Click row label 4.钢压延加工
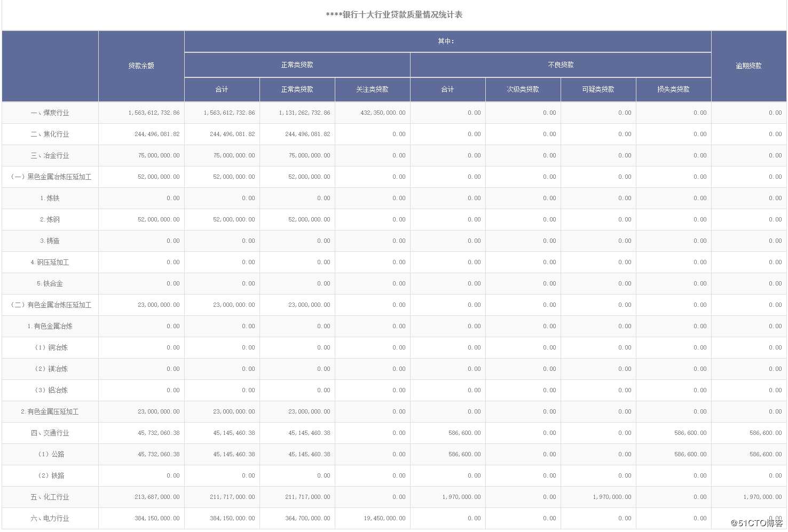Image resolution: width=788 pixels, height=532 pixels. [x=50, y=262]
